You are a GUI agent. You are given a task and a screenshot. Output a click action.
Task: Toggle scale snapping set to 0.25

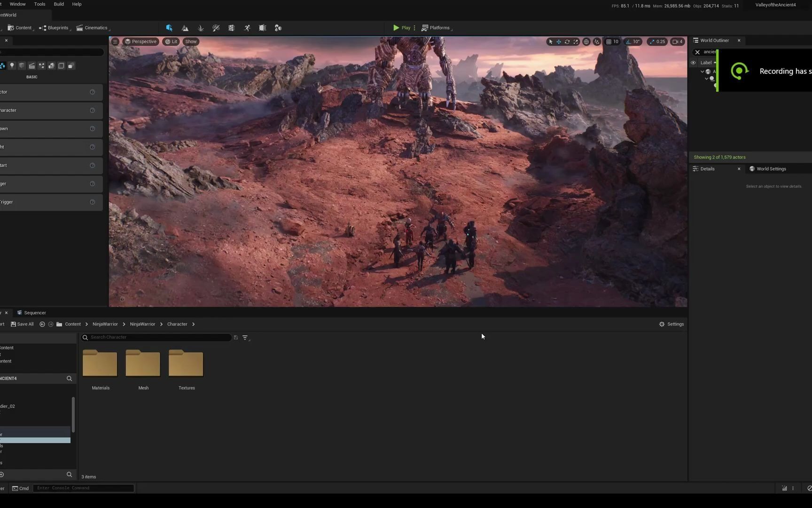[655, 41]
